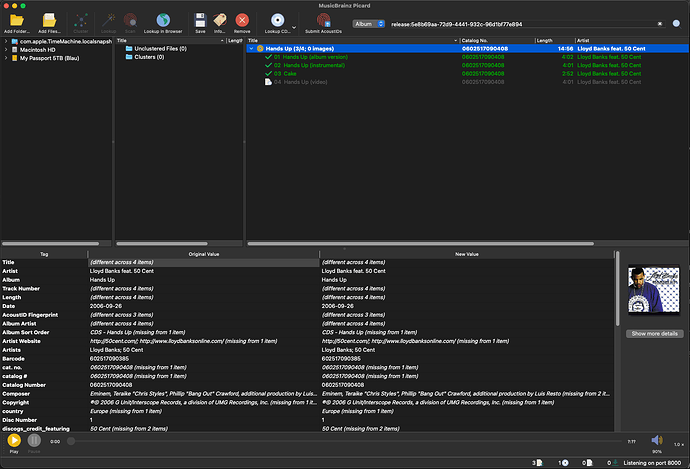Click inside the release search input field

pyautogui.click(x=521, y=24)
